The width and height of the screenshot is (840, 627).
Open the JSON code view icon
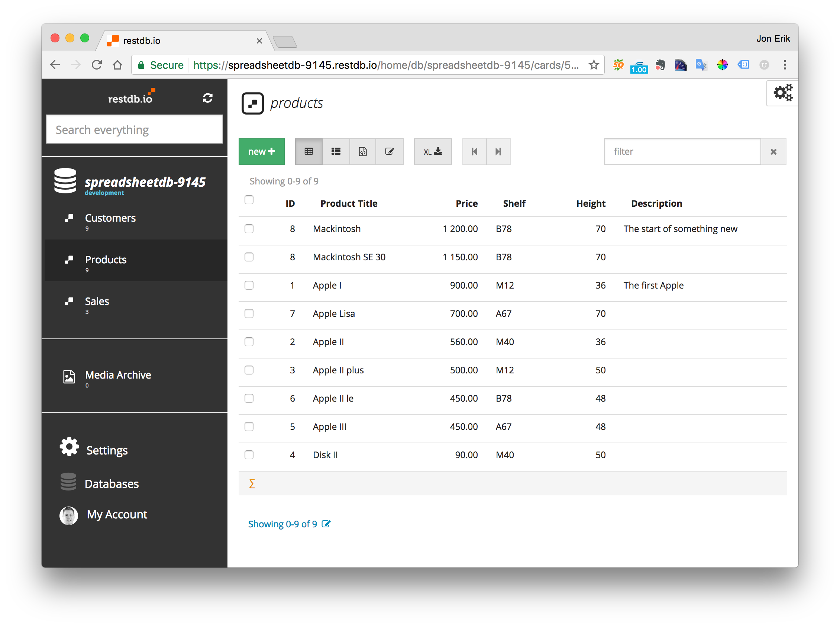point(362,151)
